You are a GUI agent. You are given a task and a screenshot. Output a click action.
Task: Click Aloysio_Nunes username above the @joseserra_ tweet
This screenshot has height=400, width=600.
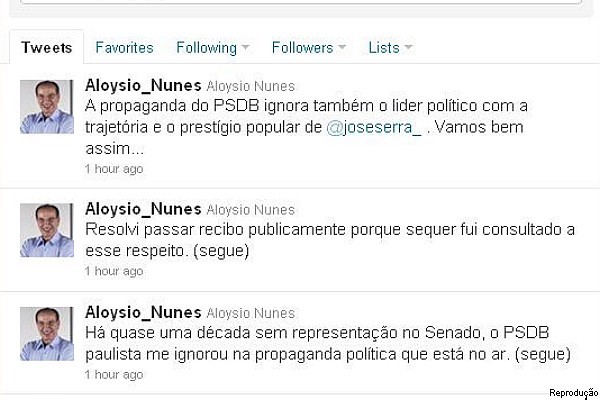(x=143, y=86)
